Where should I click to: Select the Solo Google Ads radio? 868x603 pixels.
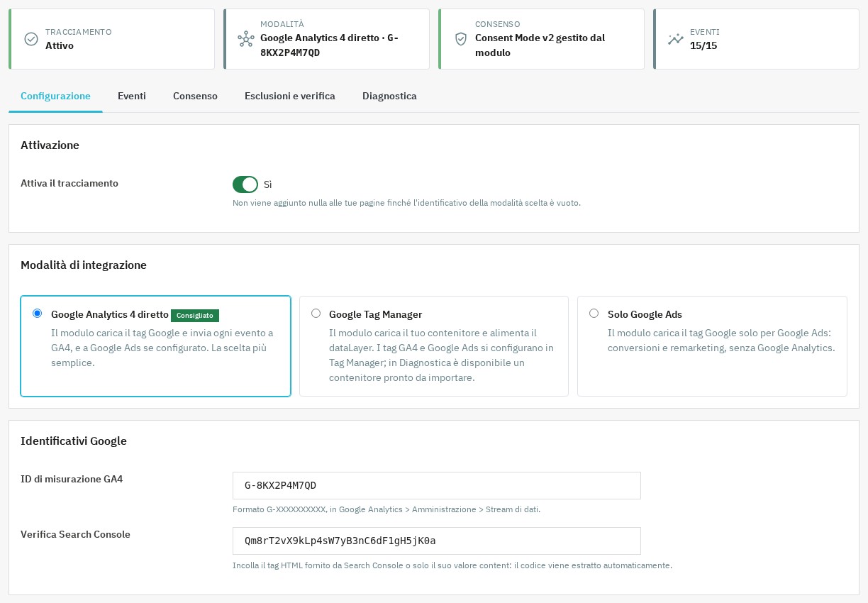(594, 314)
